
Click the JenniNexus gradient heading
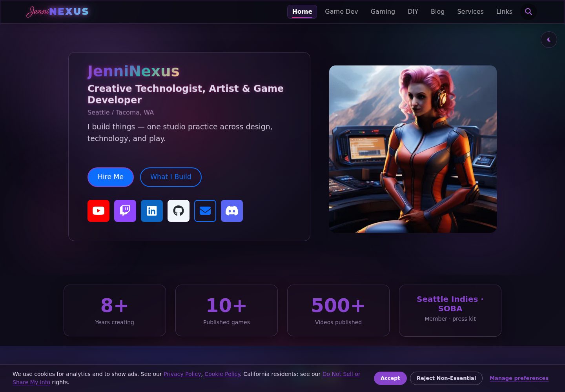[133, 71]
